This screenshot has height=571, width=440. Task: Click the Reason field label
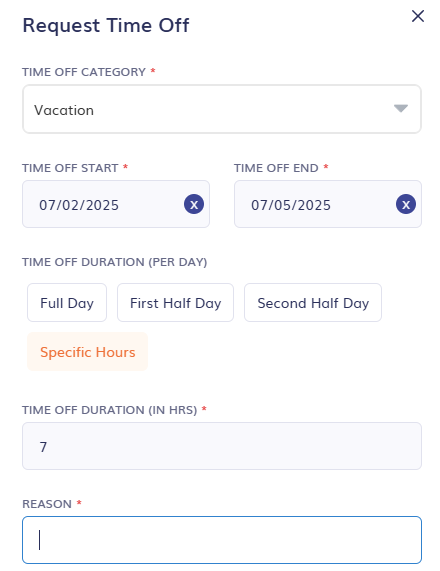point(47,504)
